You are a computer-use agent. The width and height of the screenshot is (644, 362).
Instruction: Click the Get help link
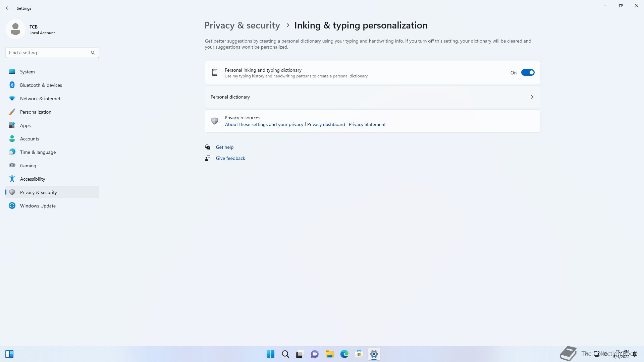[225, 147]
